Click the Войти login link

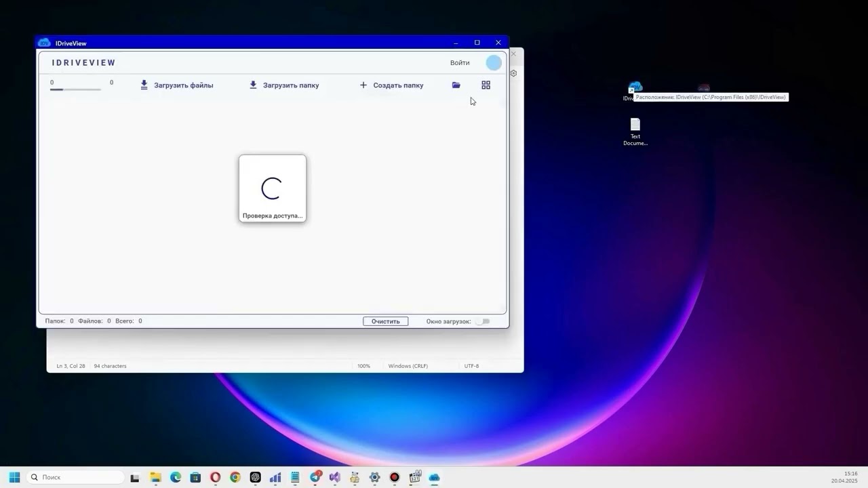460,63
